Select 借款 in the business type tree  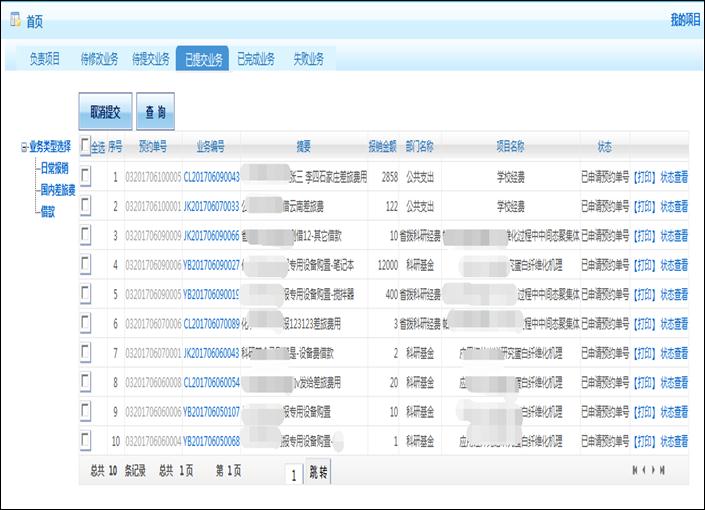(x=48, y=211)
